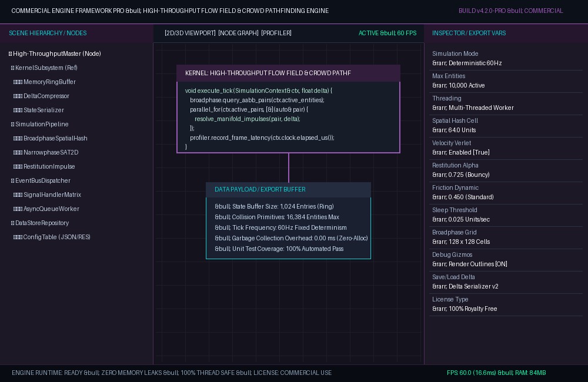Edit Sleep Threshold 0.025 Units/sec value
Image resolution: width=588 pixels, height=382 pixels.
(461, 219)
